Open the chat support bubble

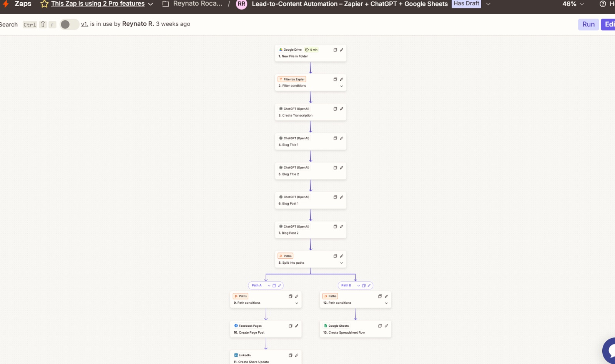coord(609,351)
